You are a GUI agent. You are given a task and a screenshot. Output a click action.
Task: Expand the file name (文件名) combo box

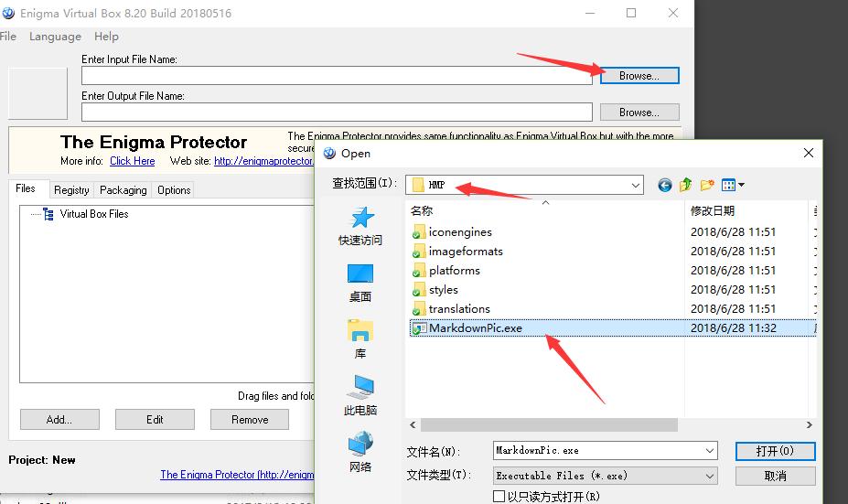(x=710, y=450)
